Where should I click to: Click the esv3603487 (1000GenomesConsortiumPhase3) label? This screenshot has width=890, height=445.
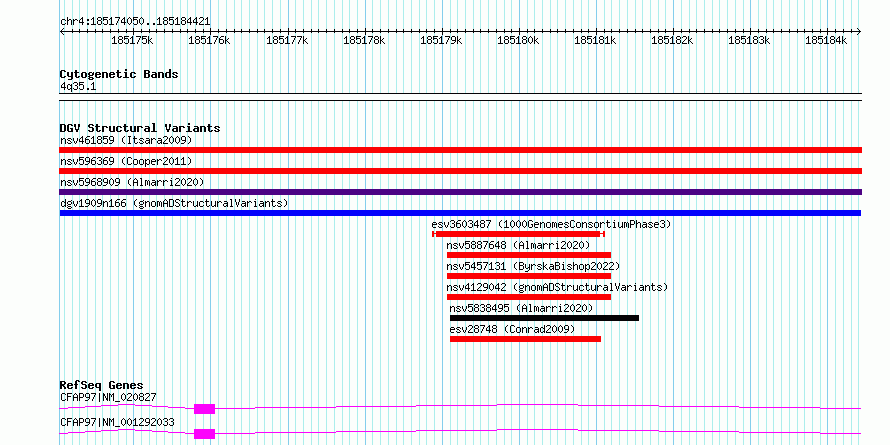[x=551, y=224]
